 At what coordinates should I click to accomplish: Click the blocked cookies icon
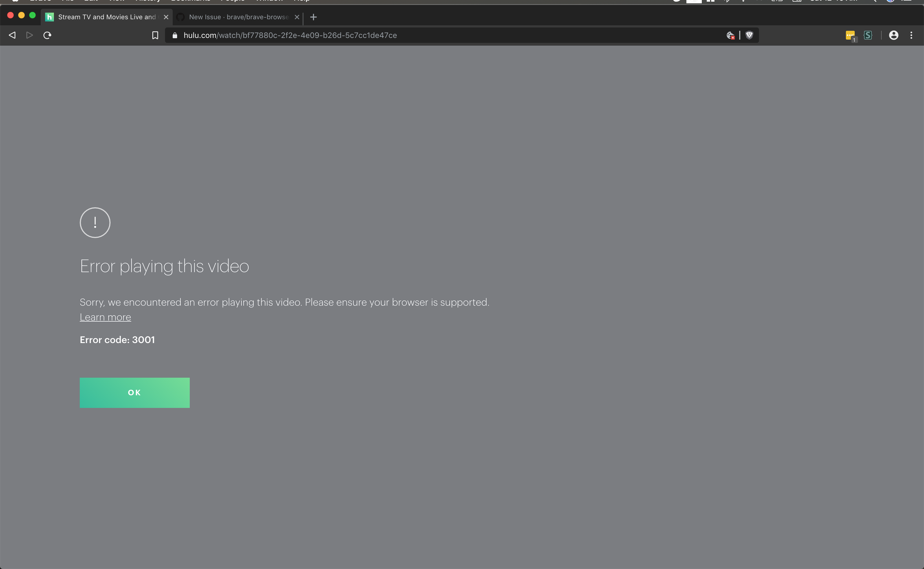pos(730,35)
